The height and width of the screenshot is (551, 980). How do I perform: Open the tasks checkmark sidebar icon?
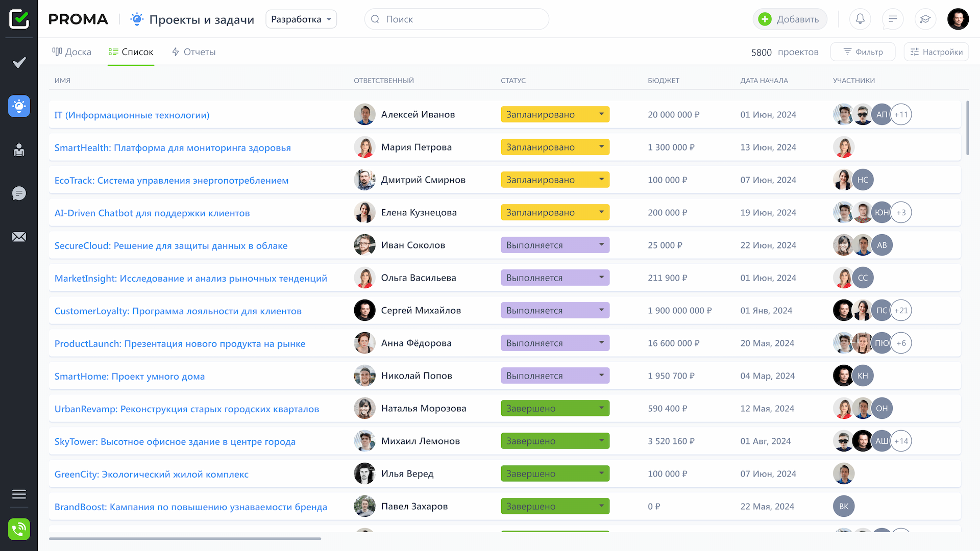(x=19, y=62)
